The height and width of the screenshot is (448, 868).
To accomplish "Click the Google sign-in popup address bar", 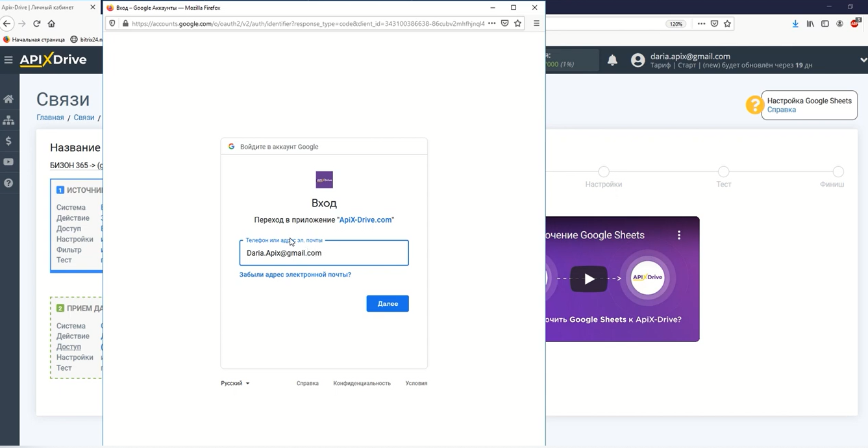I will coord(308,23).
